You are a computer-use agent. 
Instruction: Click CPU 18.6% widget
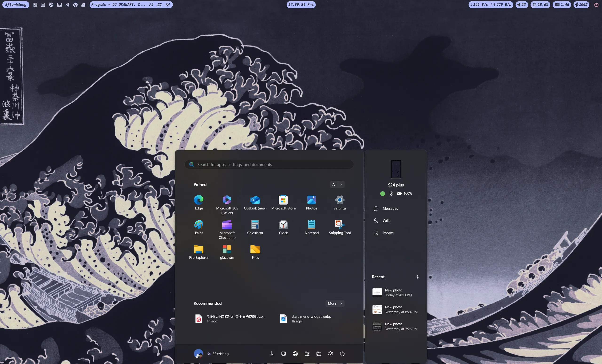pos(540,5)
